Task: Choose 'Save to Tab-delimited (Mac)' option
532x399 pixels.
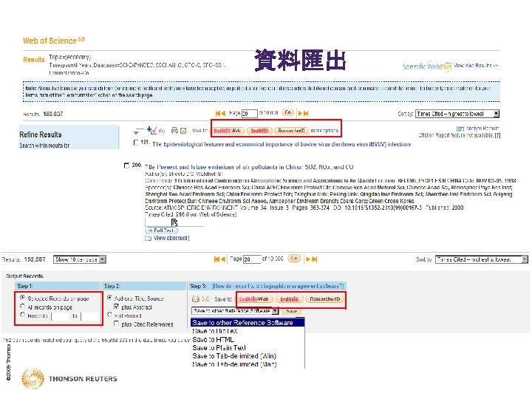Action: [234, 364]
